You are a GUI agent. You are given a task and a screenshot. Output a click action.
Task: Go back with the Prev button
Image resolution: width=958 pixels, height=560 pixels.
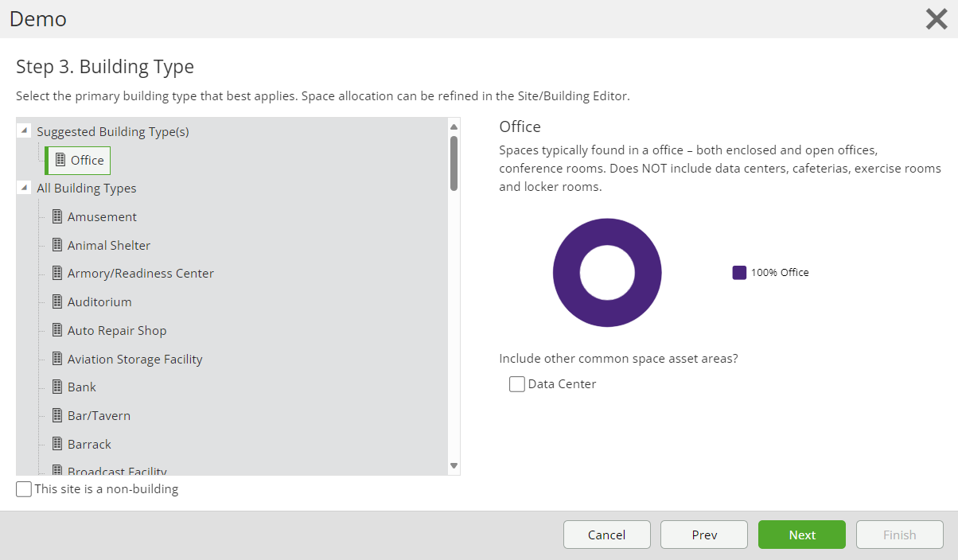point(703,535)
